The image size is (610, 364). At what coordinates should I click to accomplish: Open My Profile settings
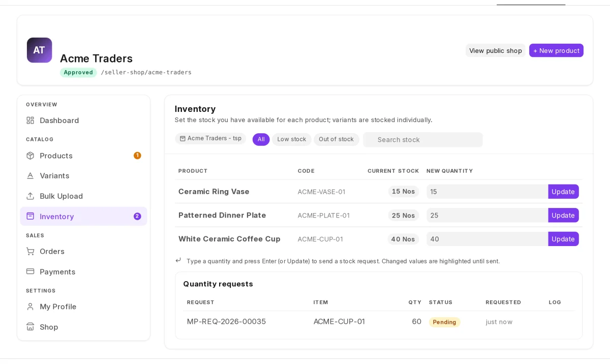tap(83, 307)
